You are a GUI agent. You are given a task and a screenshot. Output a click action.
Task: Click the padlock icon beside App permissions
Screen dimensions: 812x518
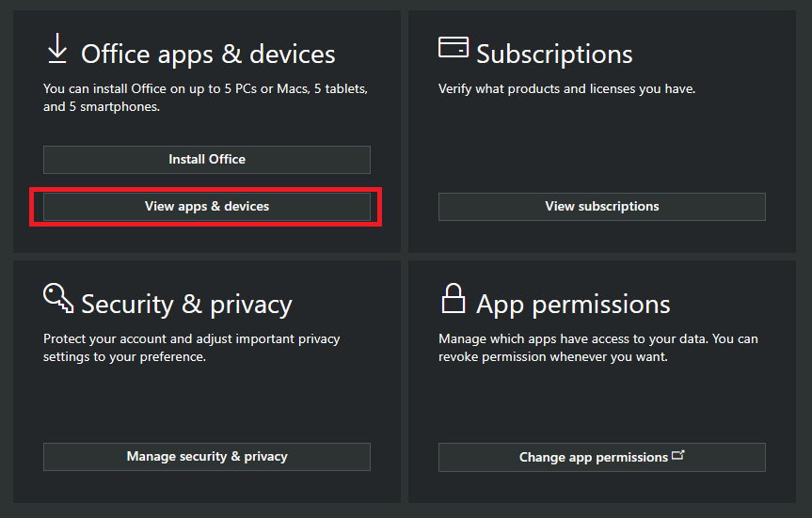click(x=454, y=298)
